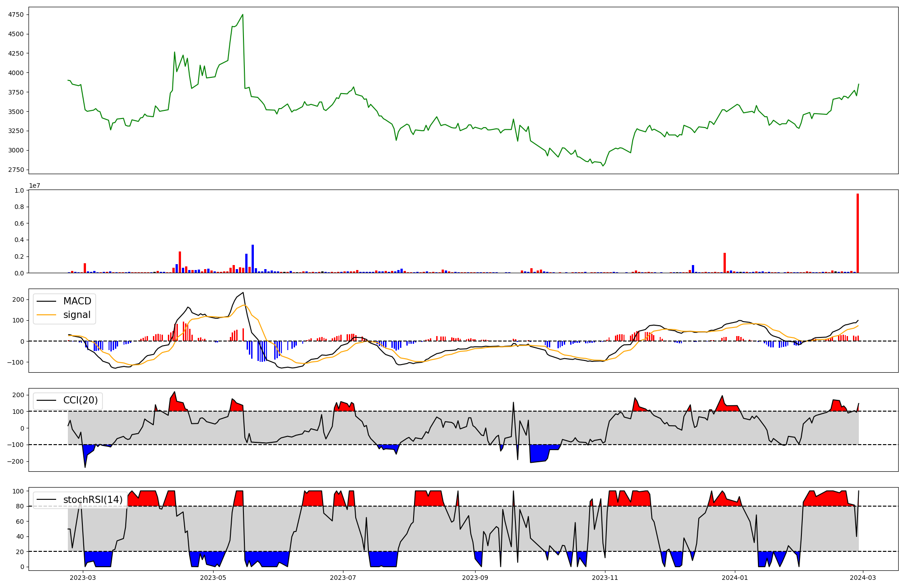Click the 2023-11 x-axis date label
This screenshot has width=905, height=588.
point(605,578)
